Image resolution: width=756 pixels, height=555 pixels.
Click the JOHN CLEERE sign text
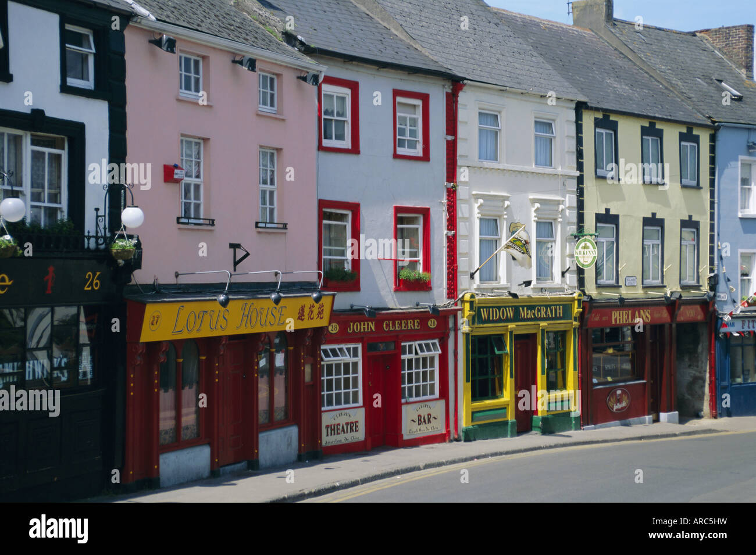(x=383, y=326)
